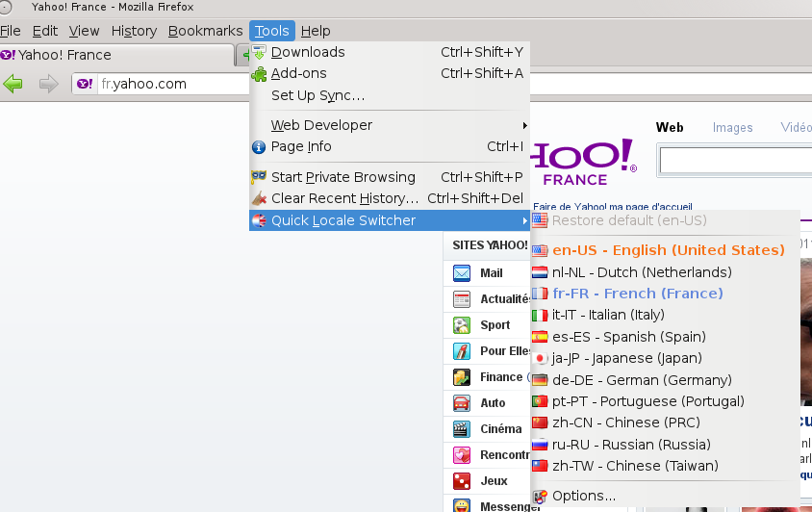812x512 pixels.
Task: Open Quick Locale Switcher Options…
Action: click(x=584, y=496)
